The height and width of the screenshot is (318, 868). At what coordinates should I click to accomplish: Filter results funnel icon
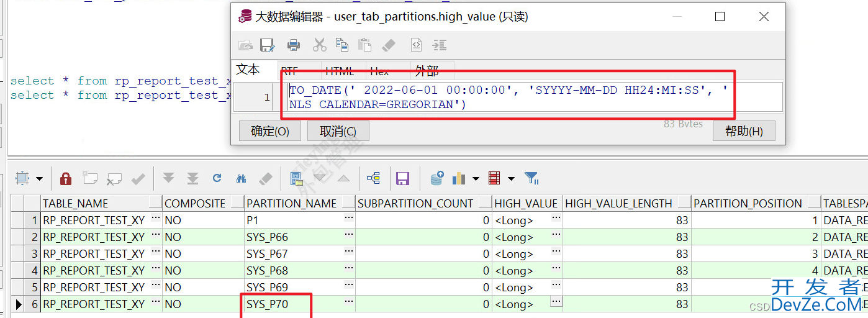pos(531,179)
